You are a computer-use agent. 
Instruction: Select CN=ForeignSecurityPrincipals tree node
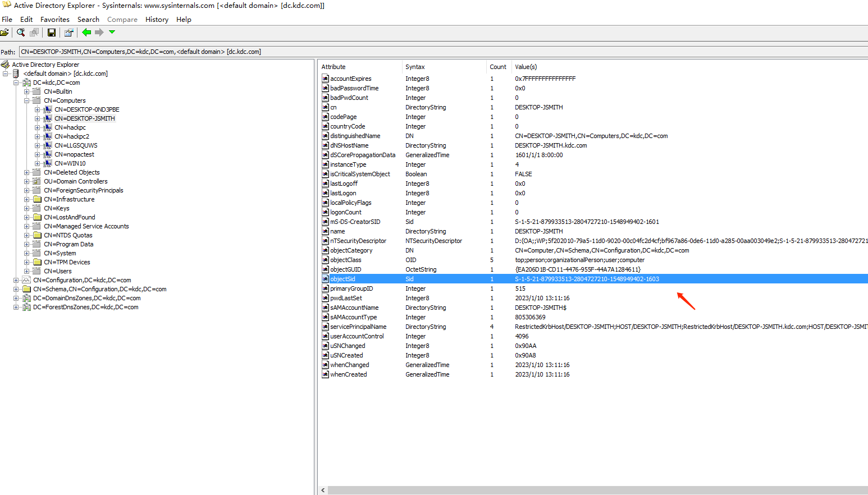click(x=84, y=190)
